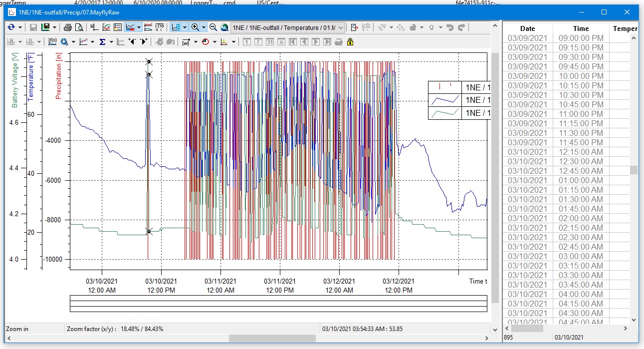Toggle the yellow padlock lock icon
The width and height of the screenshot is (644, 349).
350,42
